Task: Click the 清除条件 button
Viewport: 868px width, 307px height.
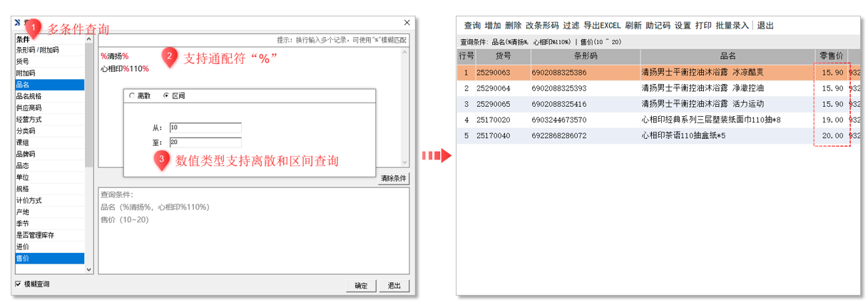Action: (394, 178)
